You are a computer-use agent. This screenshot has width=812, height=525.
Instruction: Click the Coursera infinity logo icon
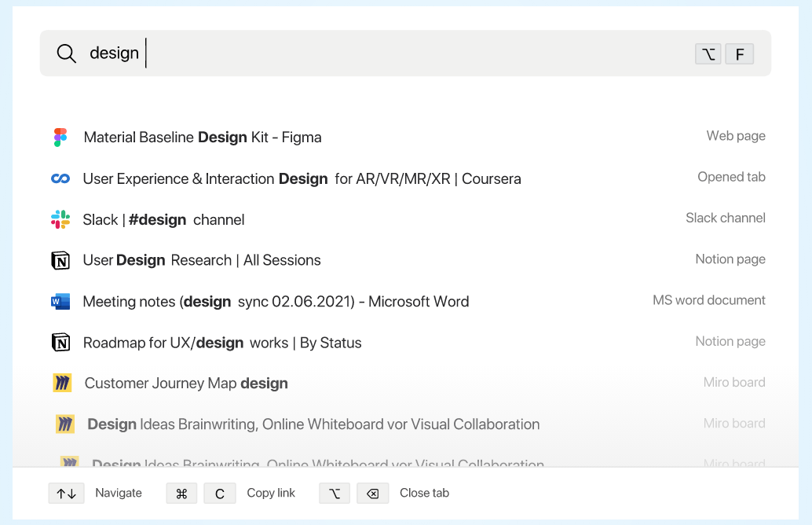point(60,179)
